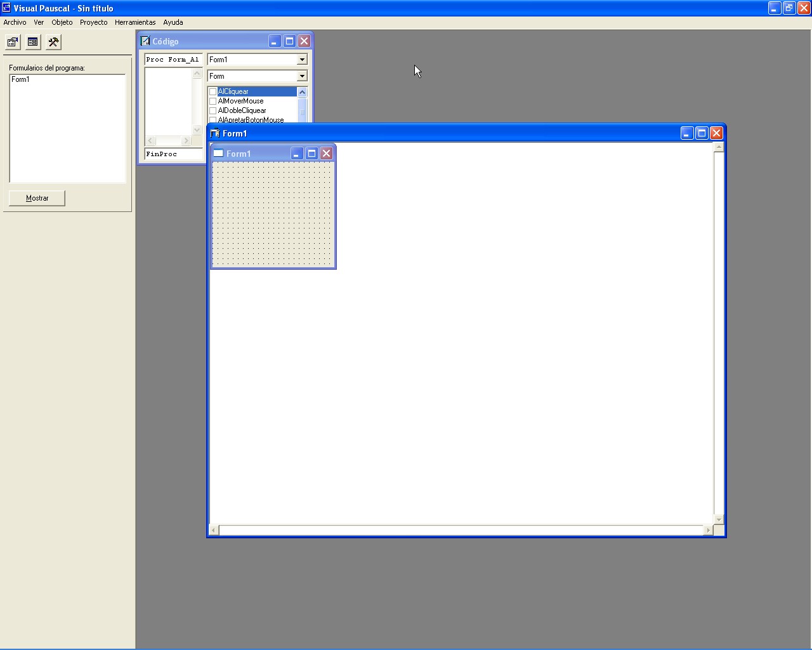This screenshot has height=650, width=812.
Task: Open the Ver menu
Action: pos(39,22)
